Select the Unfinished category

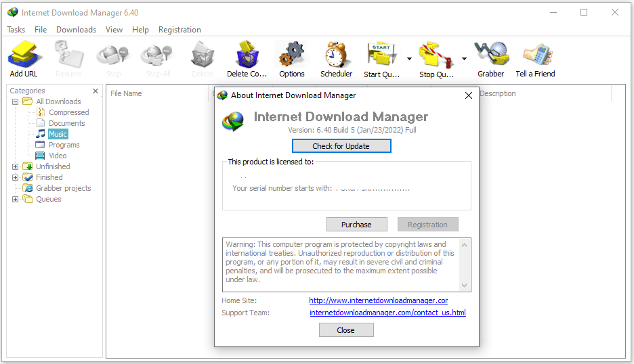pos(53,166)
